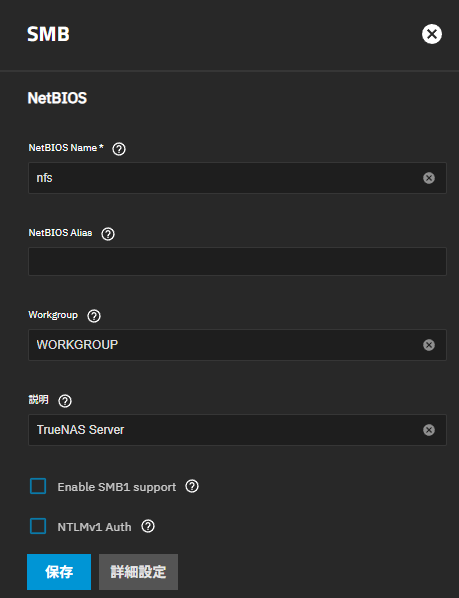Toggle the NTLMv1 Auth checkbox
459x598 pixels.
[x=38, y=526]
